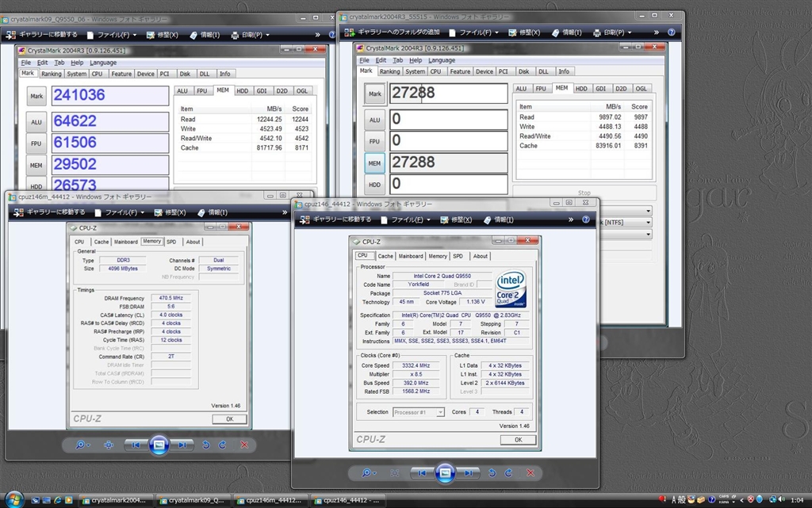Switch to cryatalmark09_Q... taskbar button
The width and height of the screenshot is (812, 508).
(x=193, y=500)
